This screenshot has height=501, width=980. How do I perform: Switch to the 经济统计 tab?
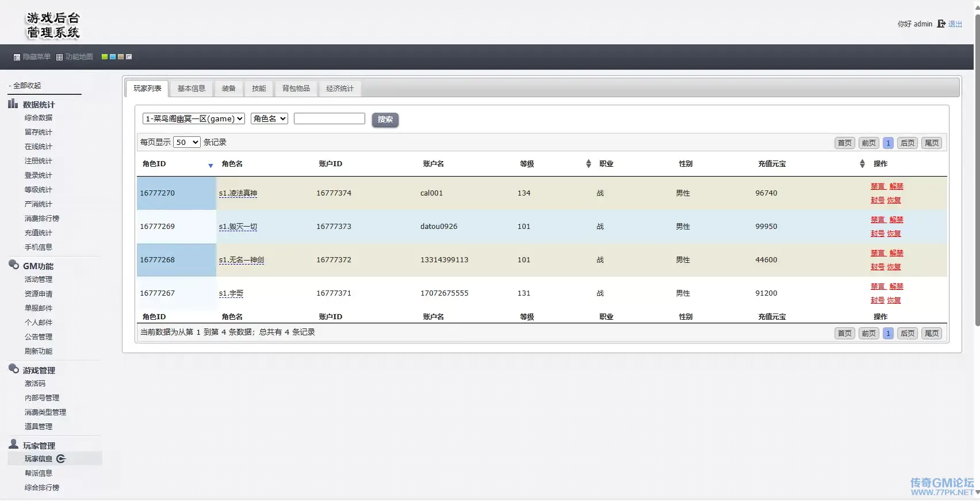340,89
